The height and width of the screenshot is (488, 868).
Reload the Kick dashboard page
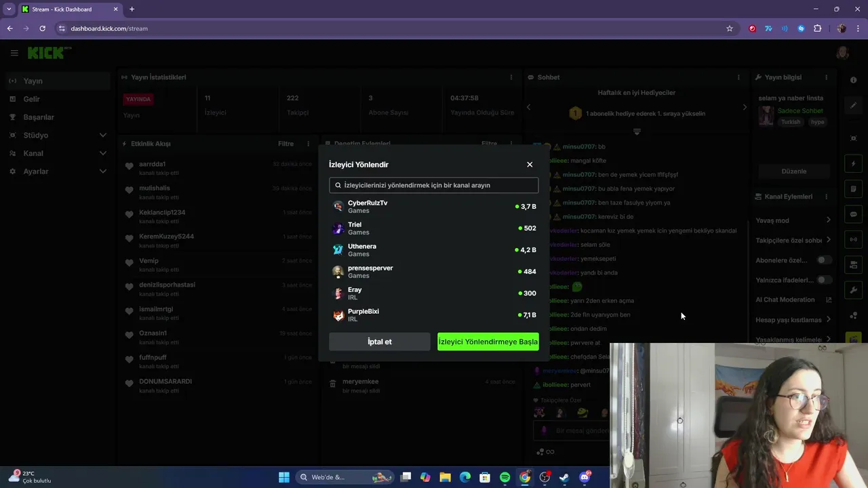click(x=42, y=28)
